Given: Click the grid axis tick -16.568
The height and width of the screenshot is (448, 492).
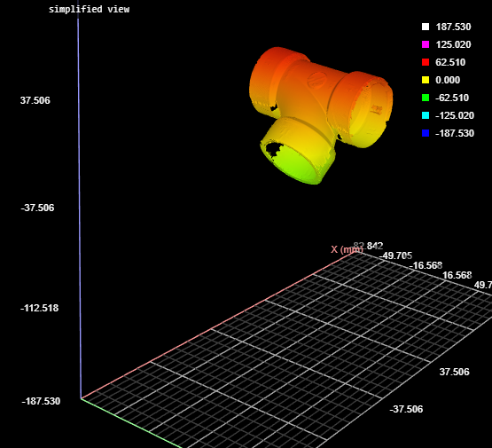Looking at the screenshot, I should point(426,266).
